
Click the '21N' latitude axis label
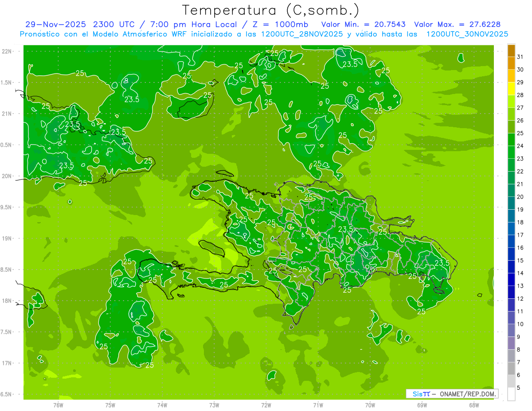(x=7, y=114)
